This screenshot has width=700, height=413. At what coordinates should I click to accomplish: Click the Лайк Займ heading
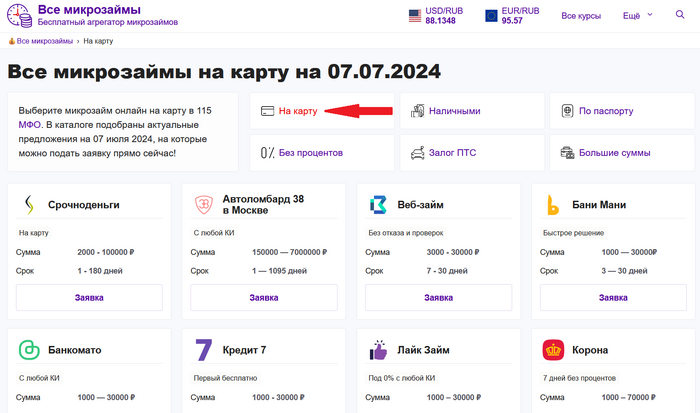(423, 350)
